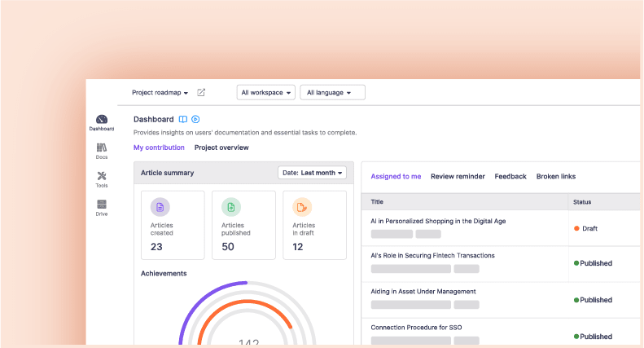Click the Articles created icon
The height and width of the screenshot is (348, 644).
[x=160, y=207]
